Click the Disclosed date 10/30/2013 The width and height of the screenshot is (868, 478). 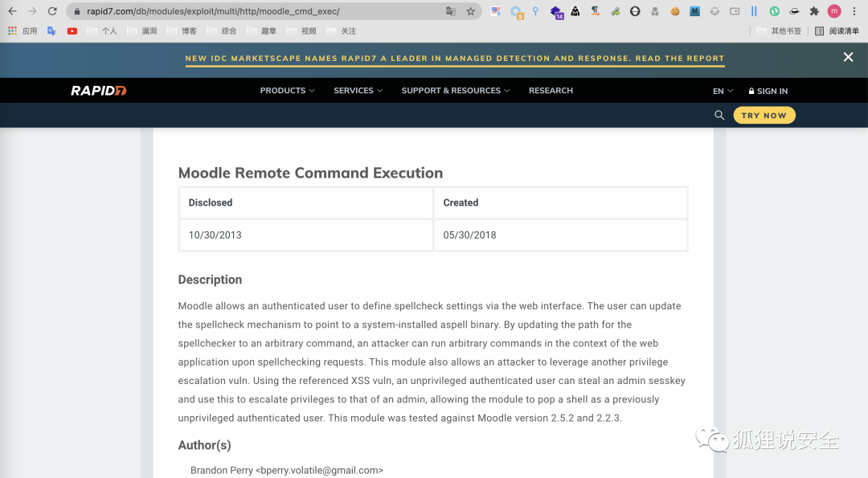[215, 235]
